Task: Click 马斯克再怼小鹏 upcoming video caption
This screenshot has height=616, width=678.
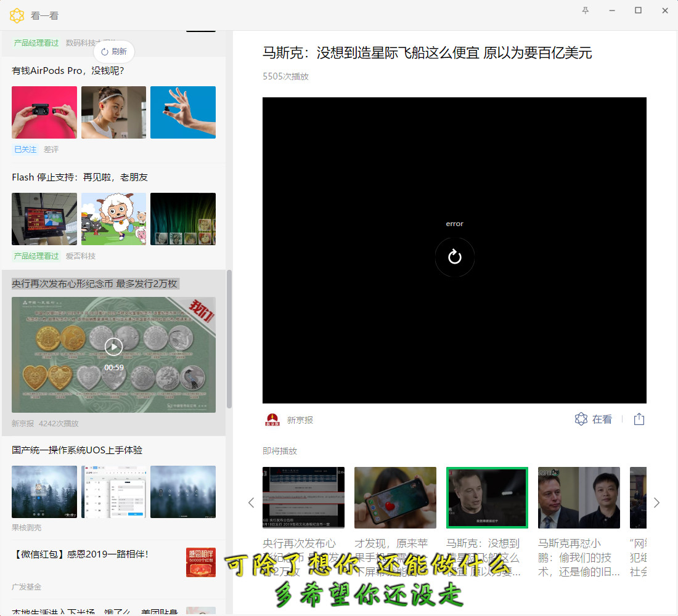Action: click(579, 557)
